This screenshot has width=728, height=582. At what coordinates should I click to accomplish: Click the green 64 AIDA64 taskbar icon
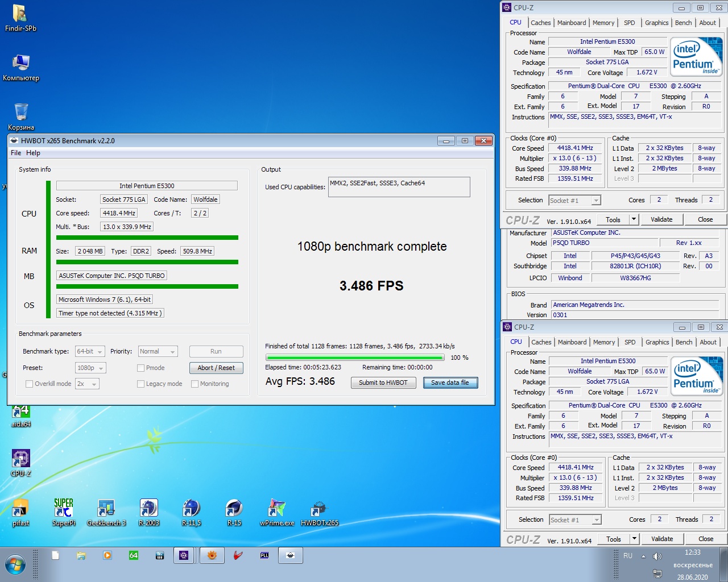134,555
